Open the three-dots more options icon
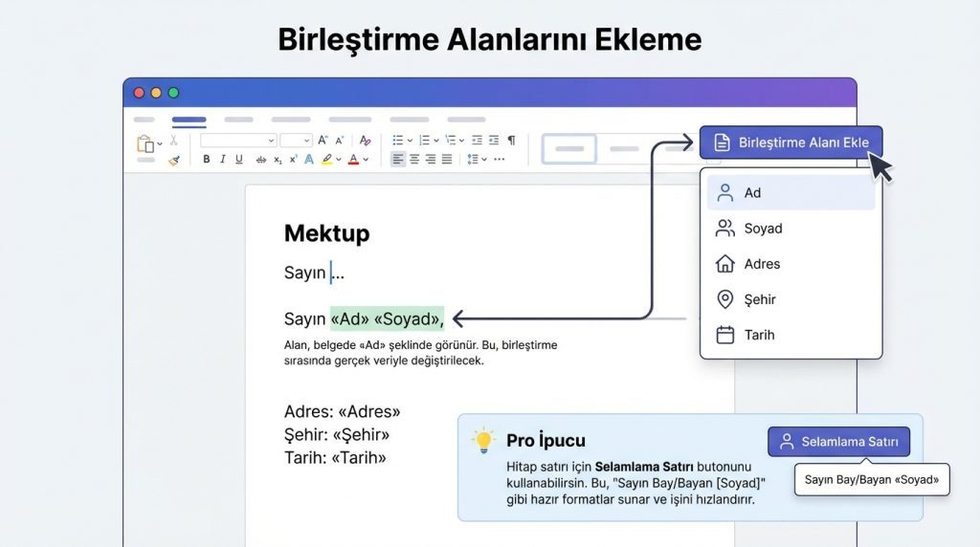 click(499, 160)
